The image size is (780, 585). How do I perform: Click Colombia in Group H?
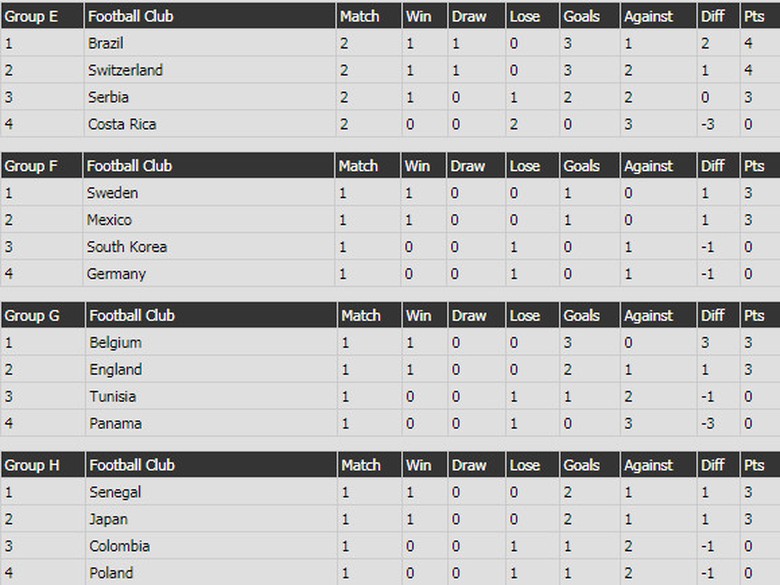(x=119, y=547)
